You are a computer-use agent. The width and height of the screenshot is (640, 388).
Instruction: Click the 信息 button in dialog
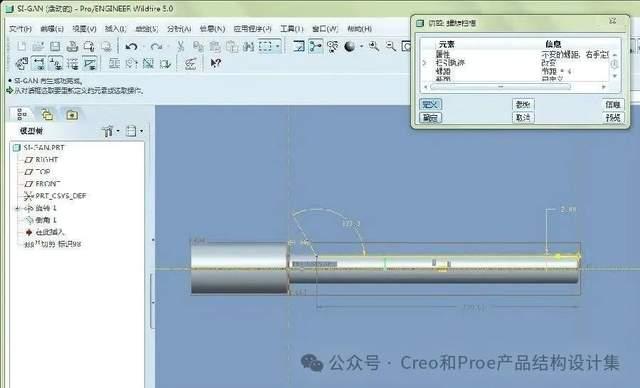[613, 104]
